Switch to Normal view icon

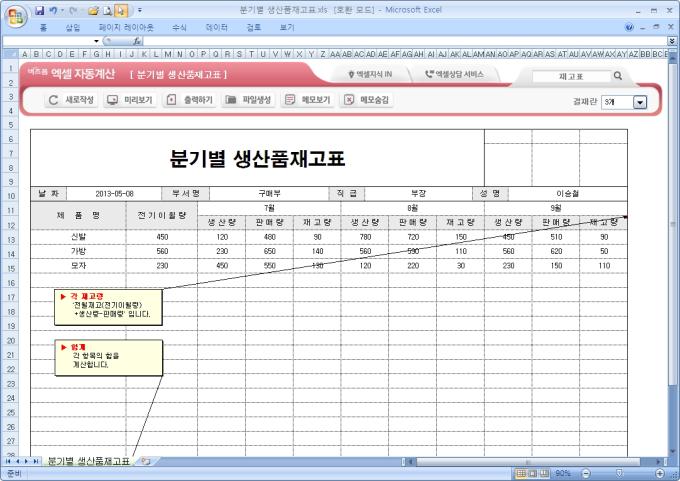[522, 473]
